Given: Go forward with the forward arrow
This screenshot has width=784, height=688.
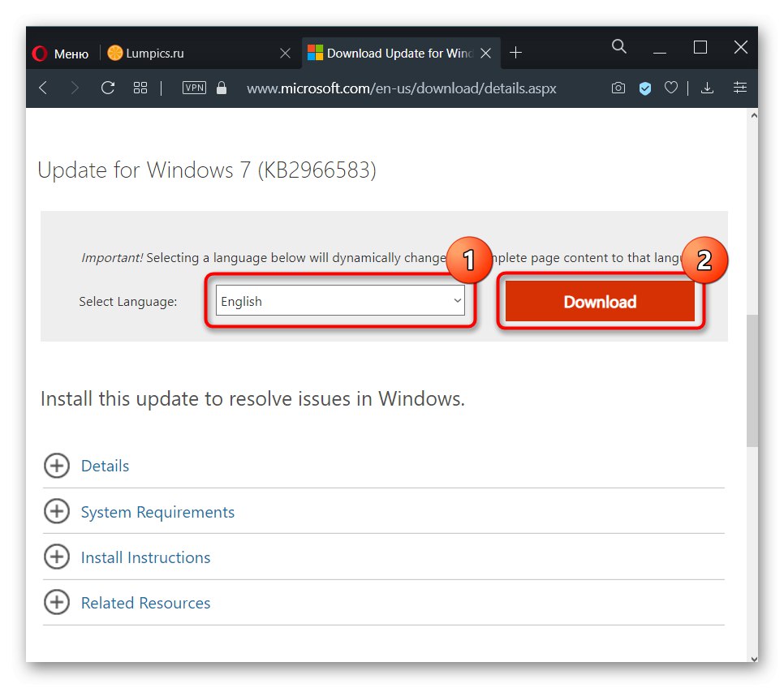Looking at the screenshot, I should coord(75,88).
